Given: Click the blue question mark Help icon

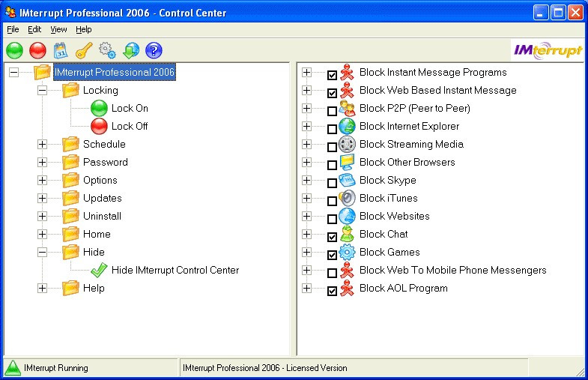Looking at the screenshot, I should tap(154, 51).
